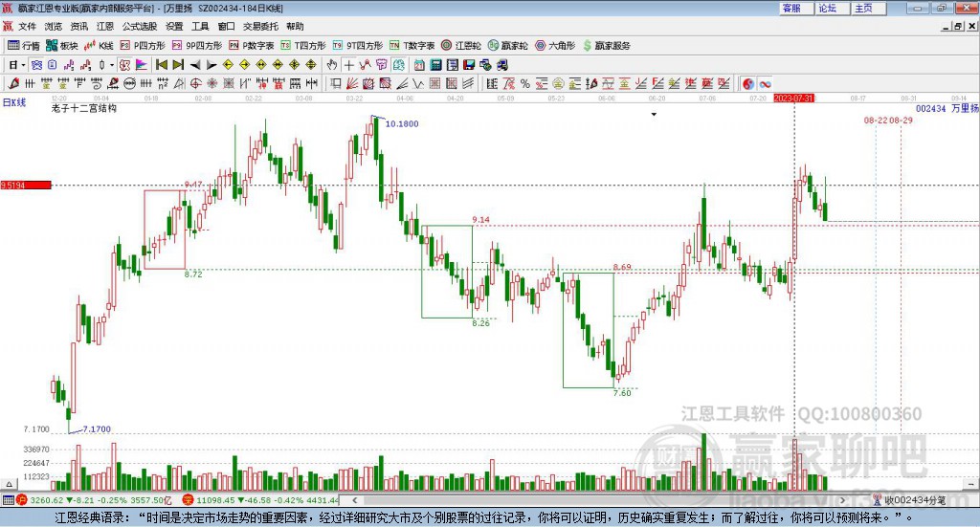This screenshot has height=527, width=980.
Task: Click the 沪 Shanghai index status icon
Action: (x=22, y=500)
